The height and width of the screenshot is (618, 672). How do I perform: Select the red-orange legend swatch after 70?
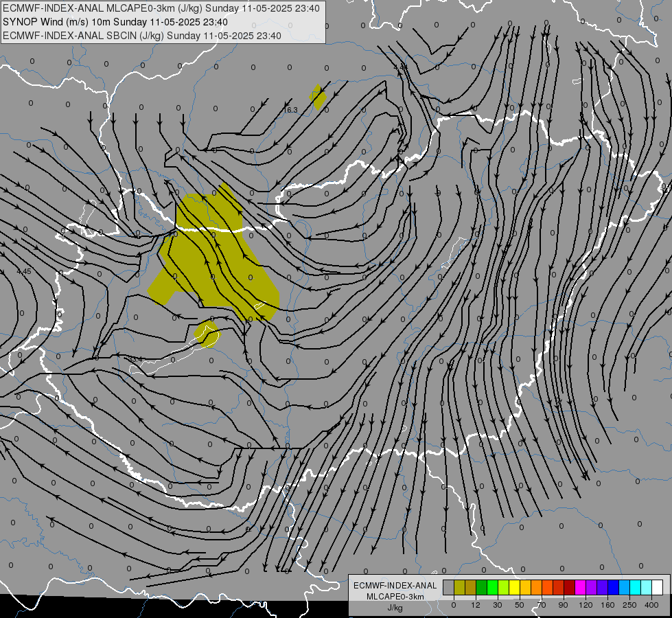(x=548, y=587)
